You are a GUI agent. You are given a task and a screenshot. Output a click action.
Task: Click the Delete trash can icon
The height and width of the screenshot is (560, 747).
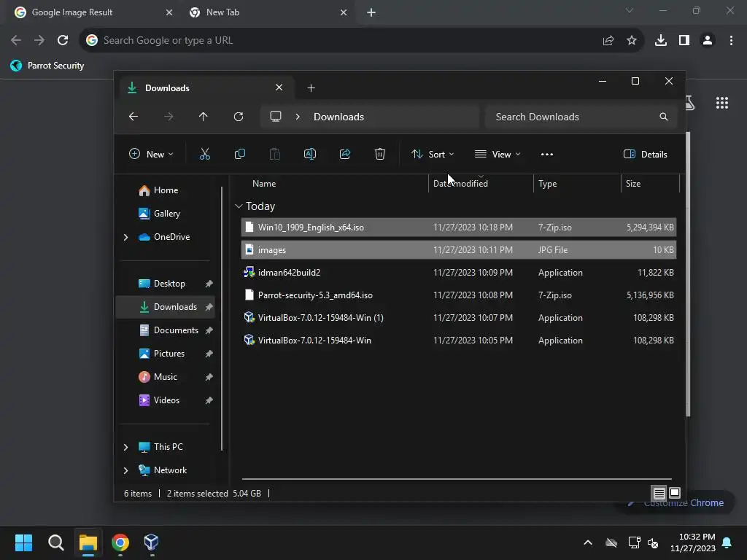coord(379,155)
